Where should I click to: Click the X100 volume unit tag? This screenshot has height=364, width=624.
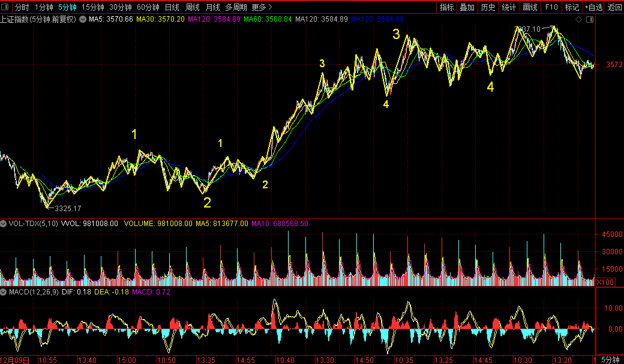click(x=605, y=282)
